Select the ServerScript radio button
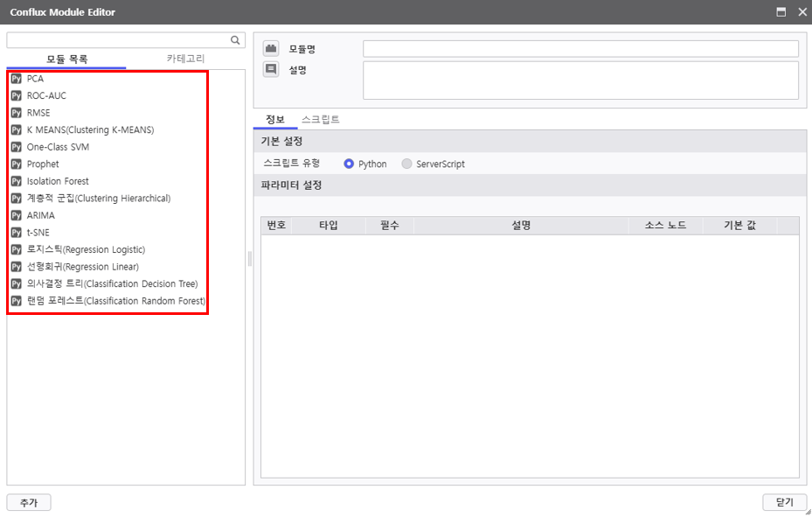Viewport: 812px width, 517px height. click(x=406, y=164)
